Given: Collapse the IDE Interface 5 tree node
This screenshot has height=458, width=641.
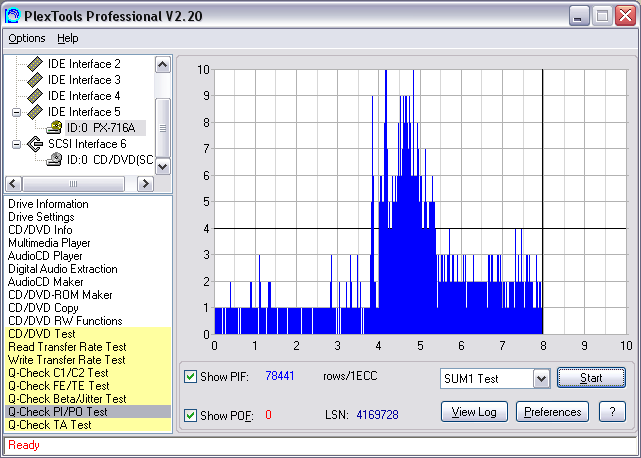Looking at the screenshot, I should pos(16,112).
